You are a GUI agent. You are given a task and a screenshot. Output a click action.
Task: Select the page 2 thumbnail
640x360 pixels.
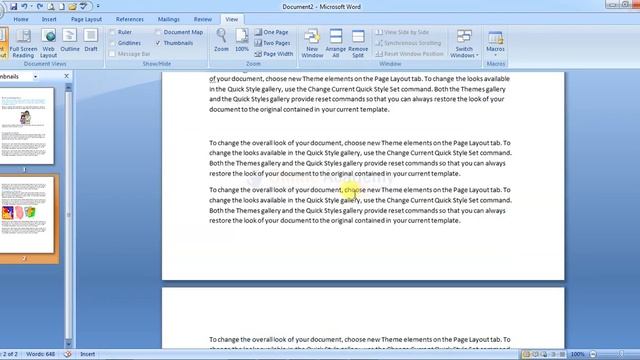click(x=27, y=215)
